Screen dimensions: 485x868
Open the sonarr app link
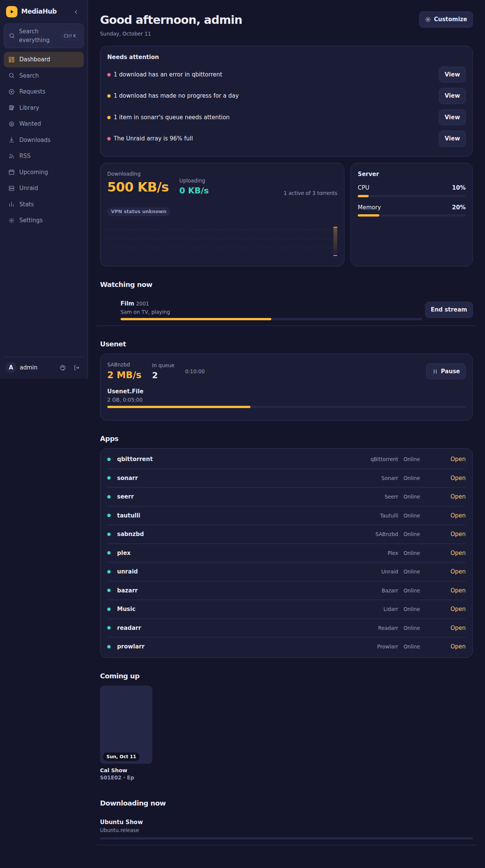[458, 478]
